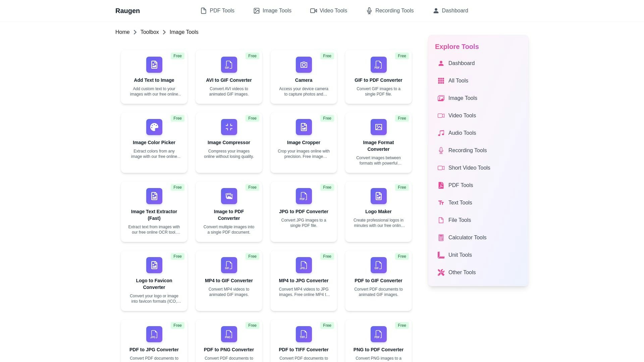This screenshot has height=362, width=644.
Task: Open the Image Color Picker palette icon
Action: [x=154, y=127]
